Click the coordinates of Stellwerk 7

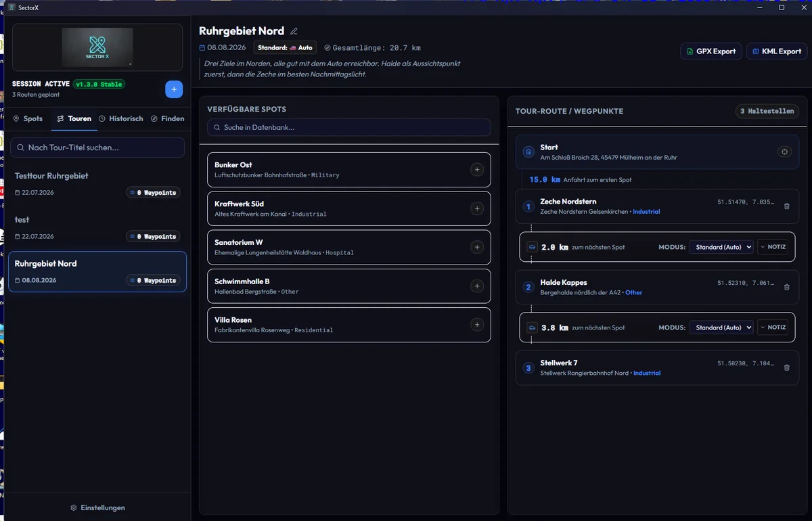[745, 363]
